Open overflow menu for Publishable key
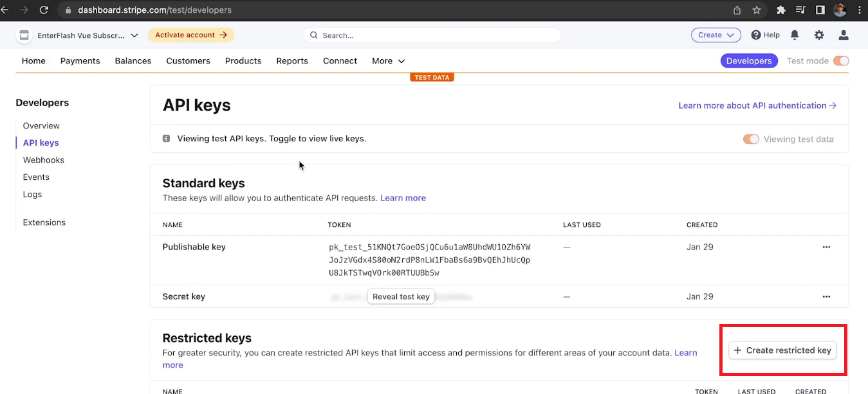868x394 pixels. 826,247
